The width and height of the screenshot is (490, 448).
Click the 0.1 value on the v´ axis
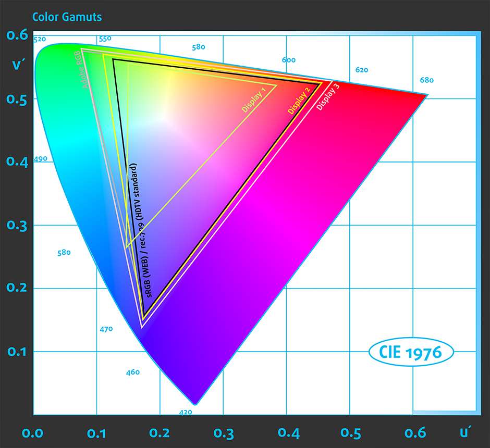17,352
